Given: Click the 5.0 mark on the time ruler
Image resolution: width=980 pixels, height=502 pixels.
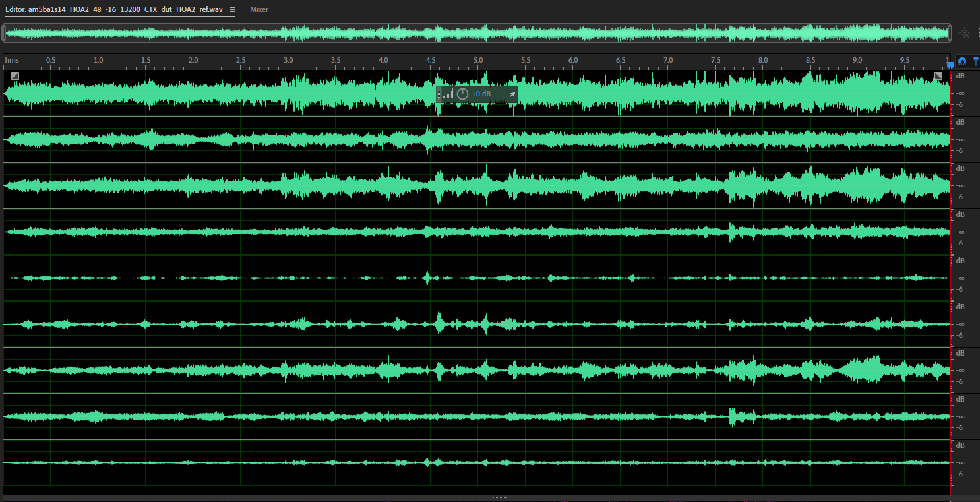Looking at the screenshot, I should click(478, 61).
